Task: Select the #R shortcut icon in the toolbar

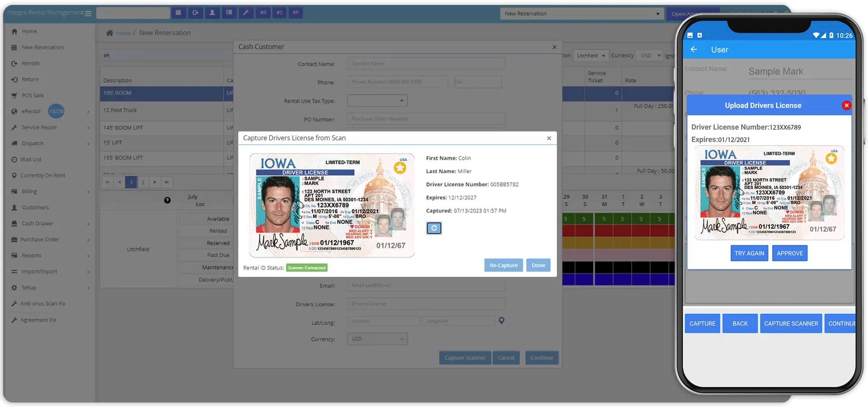Action: coord(263,13)
